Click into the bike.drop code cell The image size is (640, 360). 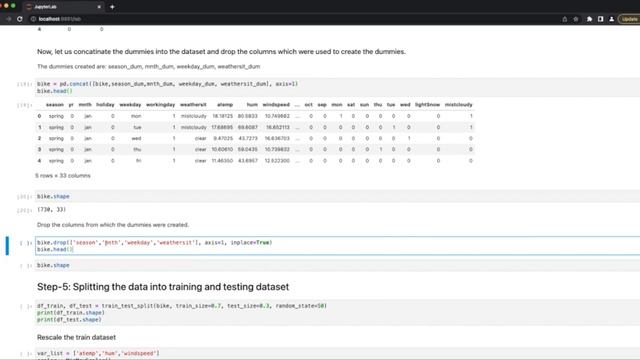pos(337,246)
